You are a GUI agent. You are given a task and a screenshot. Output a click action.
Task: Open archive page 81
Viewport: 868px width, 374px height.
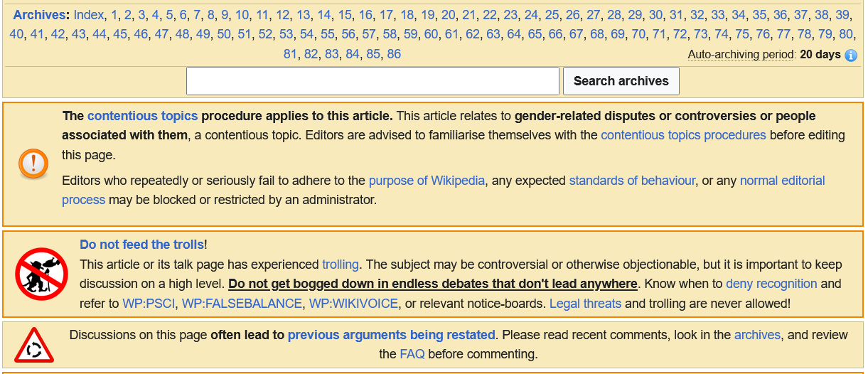click(x=290, y=54)
